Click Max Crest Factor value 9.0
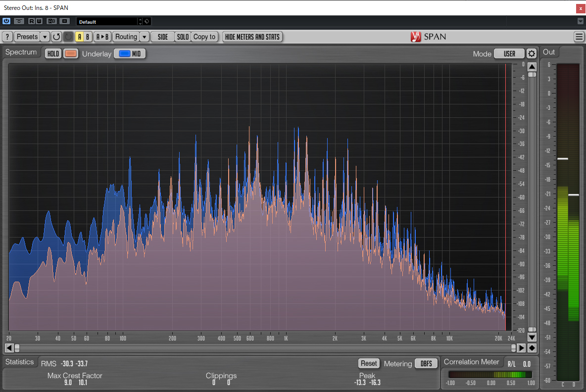Image resolution: width=586 pixels, height=392 pixels. coord(68,383)
